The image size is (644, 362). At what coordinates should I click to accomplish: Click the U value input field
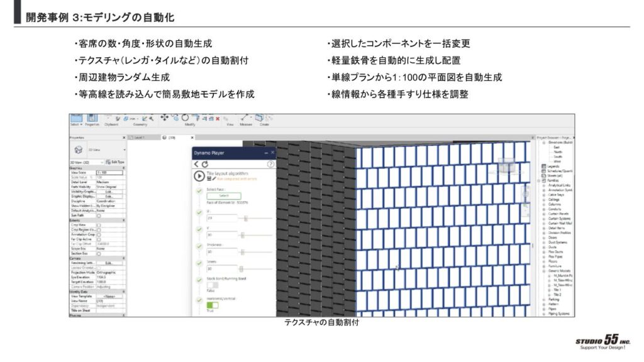coord(222,218)
